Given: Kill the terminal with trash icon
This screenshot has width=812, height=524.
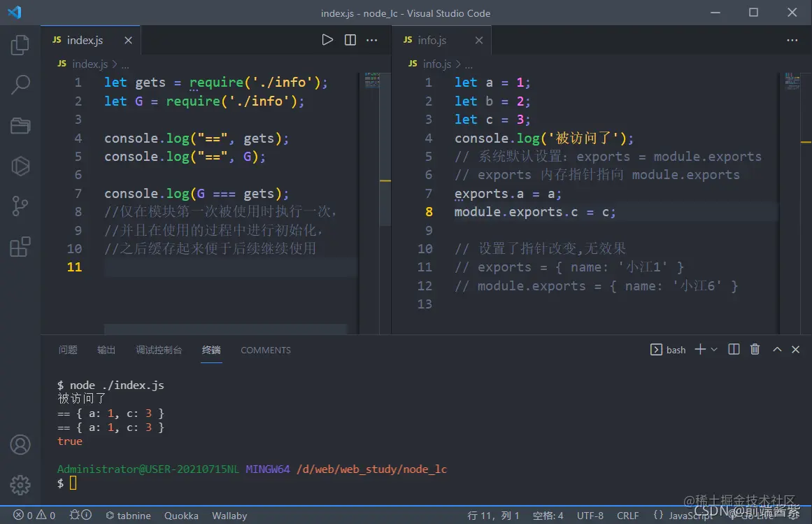Looking at the screenshot, I should pyautogui.click(x=755, y=350).
